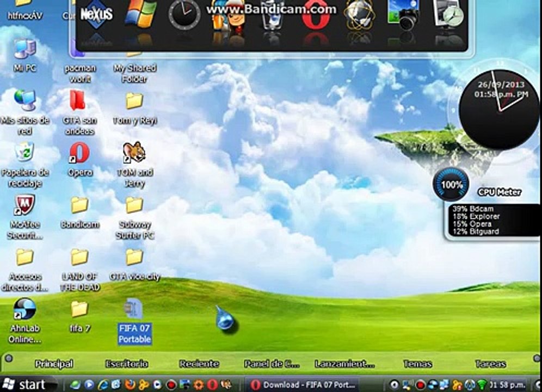
Task: Open the Tareas shelf tab
Action: point(490,364)
